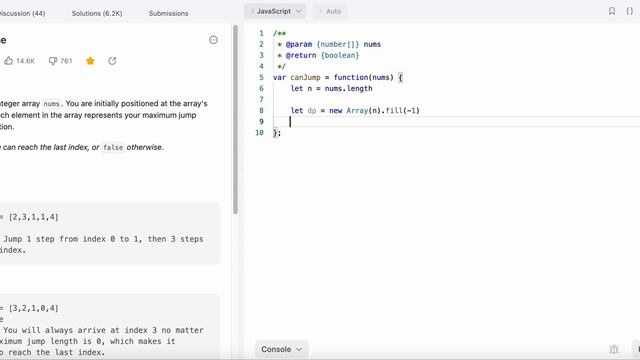
Task: Click the share arrow icon
Action: 112,61
